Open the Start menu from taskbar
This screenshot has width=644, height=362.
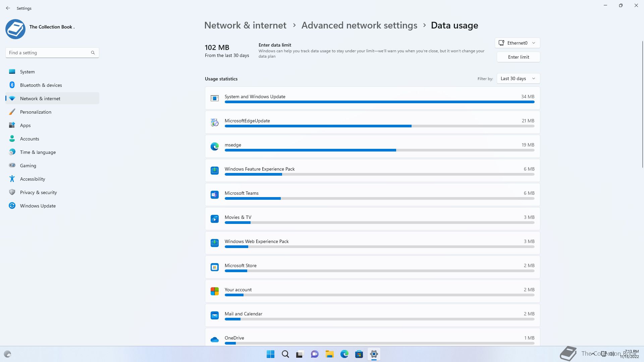click(x=270, y=354)
